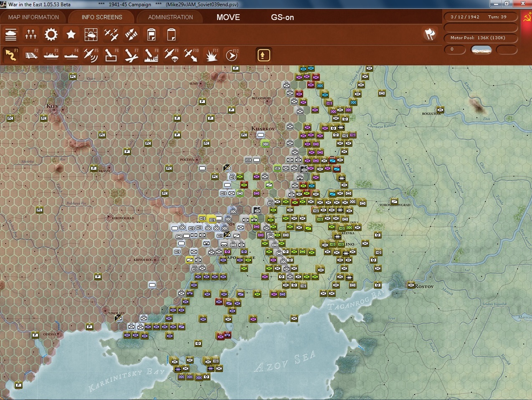Click the field showing 0 below Motor Pool
This screenshot has width=532, height=400.
[455, 50]
